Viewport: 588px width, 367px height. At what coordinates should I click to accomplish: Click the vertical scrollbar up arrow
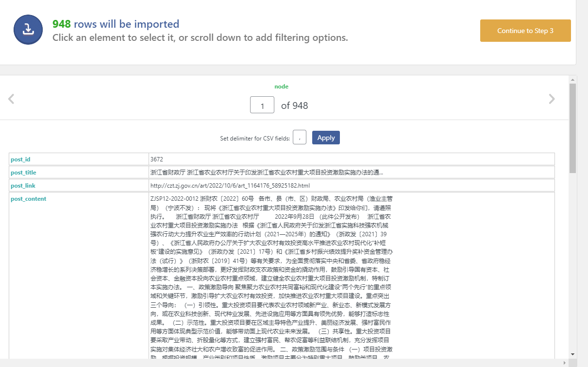pyautogui.click(x=572, y=79)
